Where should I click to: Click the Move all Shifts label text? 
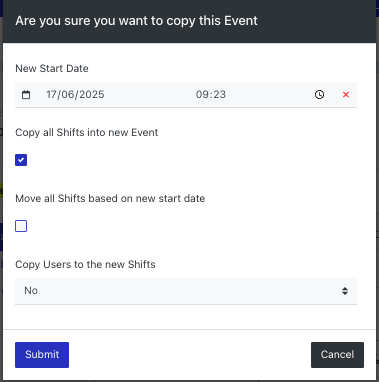click(110, 198)
